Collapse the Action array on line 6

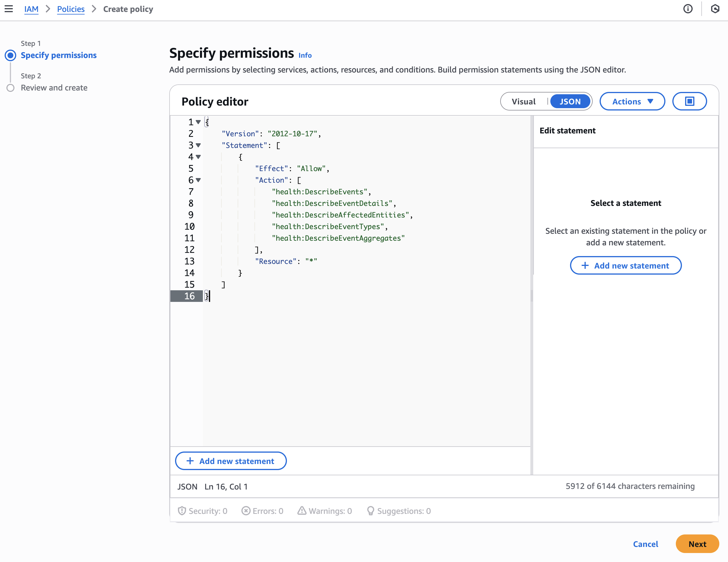pyautogui.click(x=198, y=180)
